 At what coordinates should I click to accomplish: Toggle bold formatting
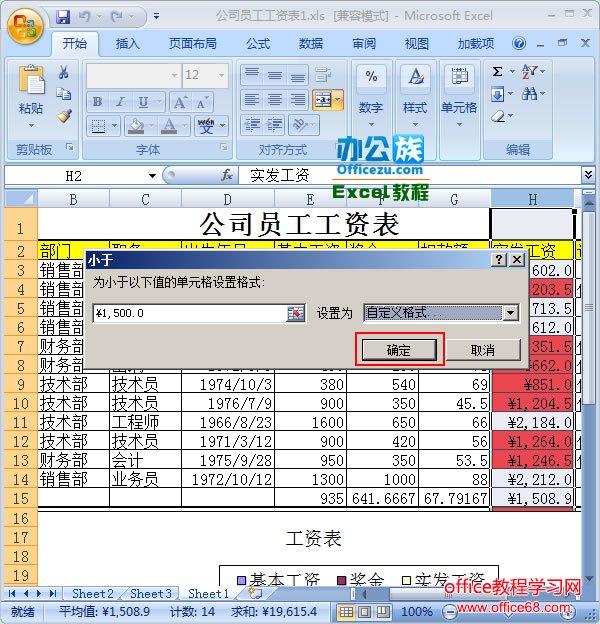(97, 102)
